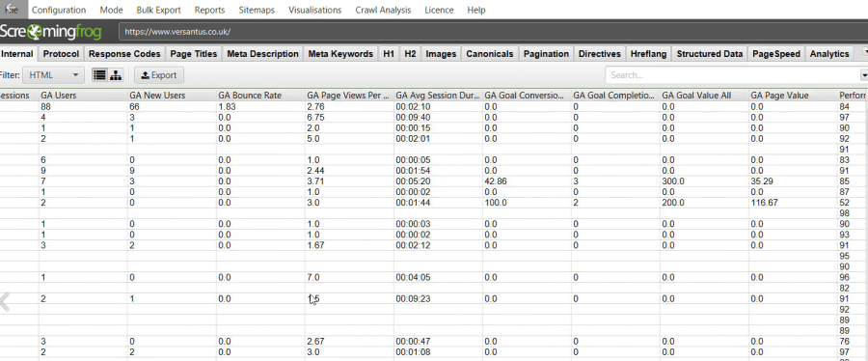Viewport: 868px width, 361px height.
Task: Click the URL address field
Action: click(x=493, y=32)
